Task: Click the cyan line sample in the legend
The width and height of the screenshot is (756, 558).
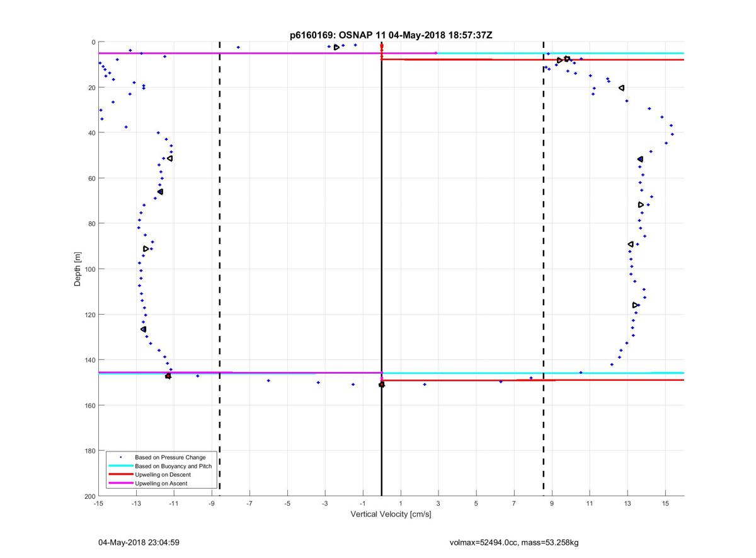Action: click(120, 466)
